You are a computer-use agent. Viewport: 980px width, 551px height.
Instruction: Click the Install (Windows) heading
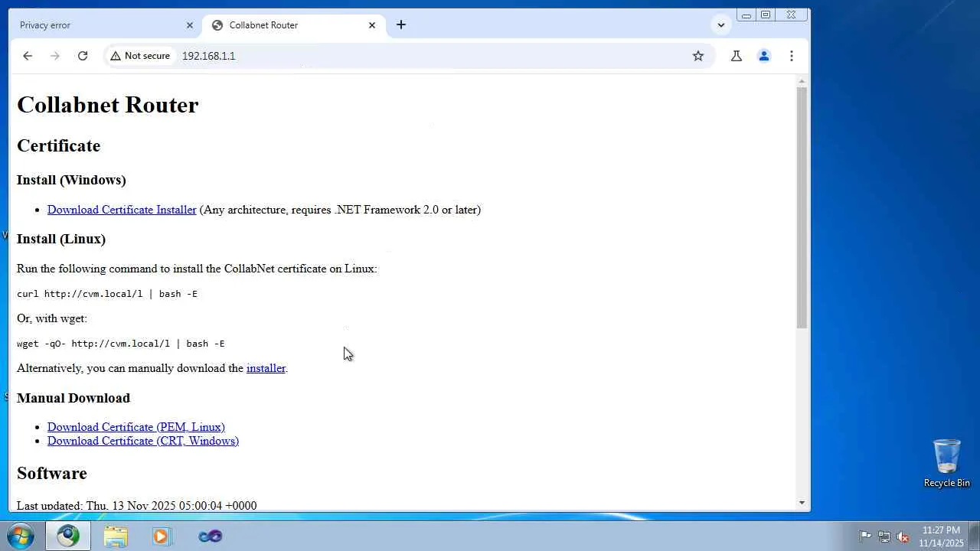pyautogui.click(x=71, y=180)
